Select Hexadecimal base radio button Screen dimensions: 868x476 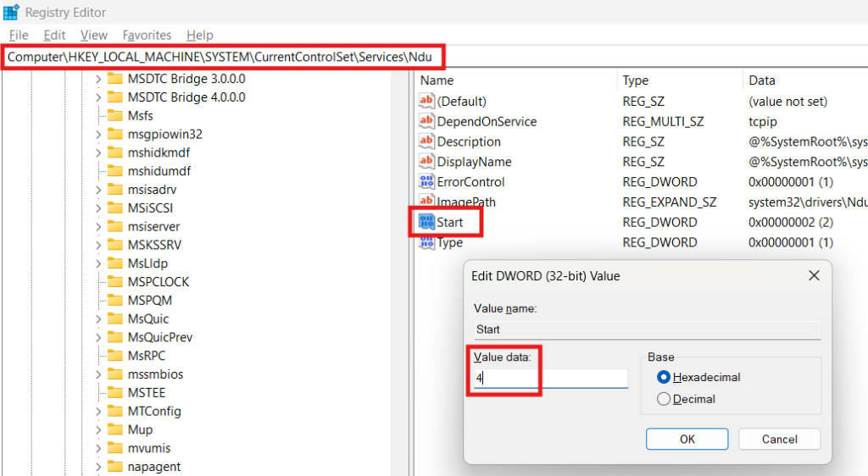[x=664, y=377]
